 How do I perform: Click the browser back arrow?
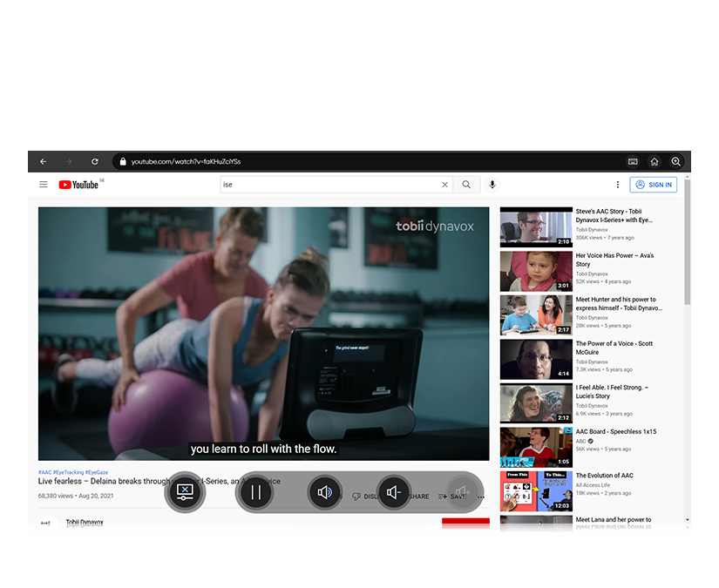[x=43, y=161]
